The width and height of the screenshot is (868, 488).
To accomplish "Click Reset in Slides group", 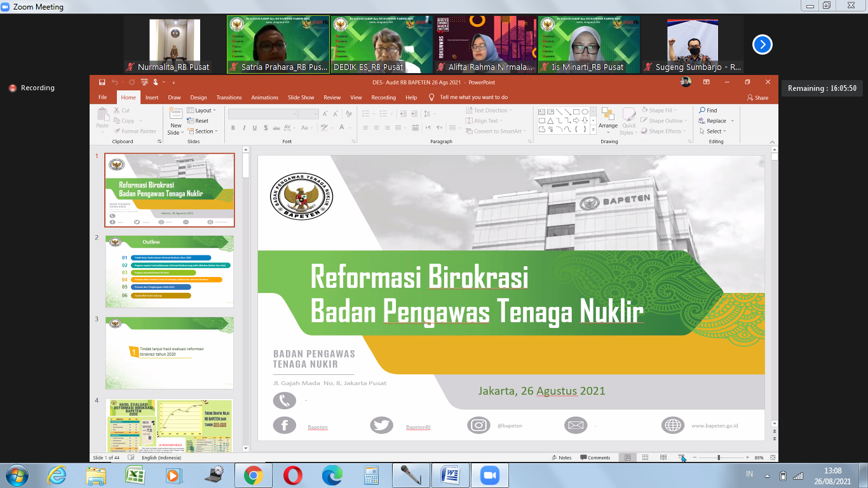I will [x=198, y=121].
